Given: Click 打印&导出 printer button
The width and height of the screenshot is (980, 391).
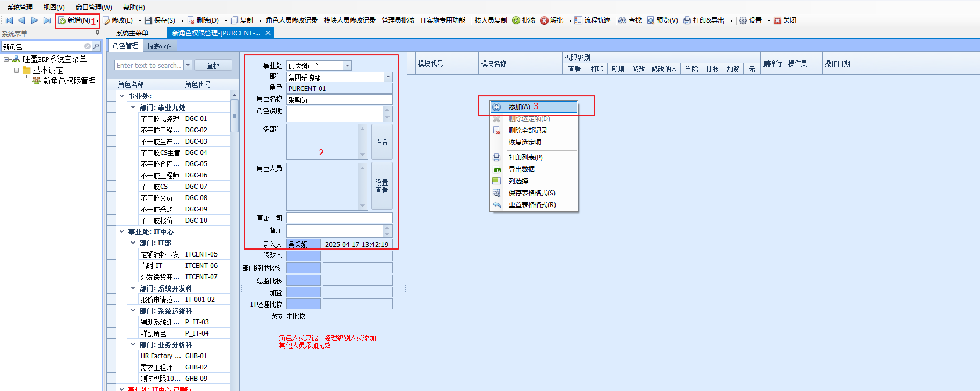Looking at the screenshot, I should (x=704, y=20).
